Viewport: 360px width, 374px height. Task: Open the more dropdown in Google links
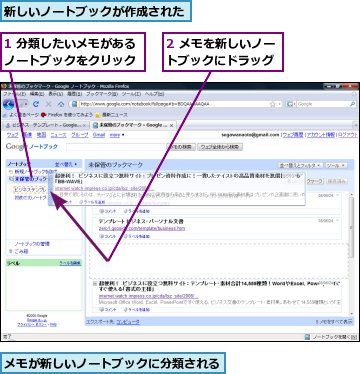117,135
